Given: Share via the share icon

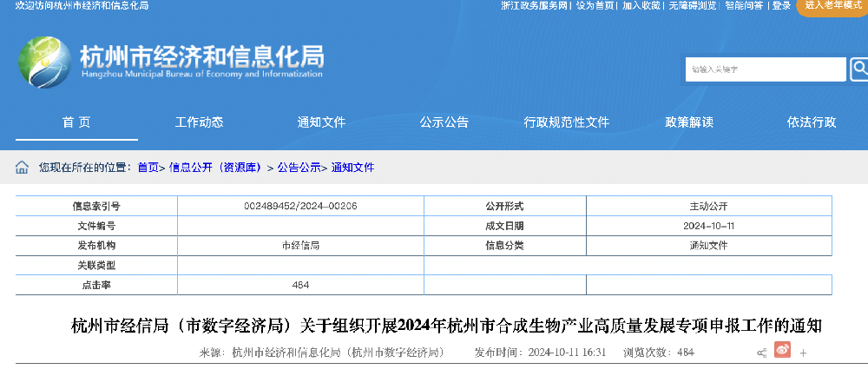Looking at the screenshot, I should [x=762, y=353].
